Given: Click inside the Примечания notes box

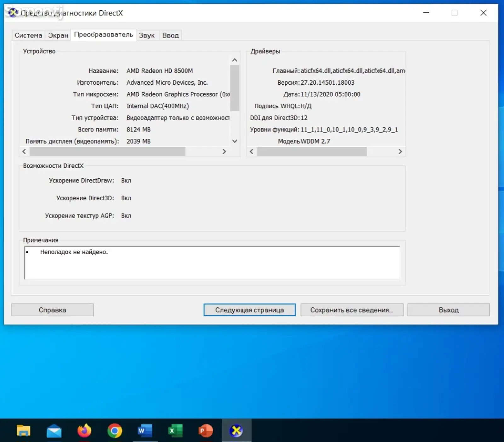Looking at the screenshot, I should [x=212, y=263].
